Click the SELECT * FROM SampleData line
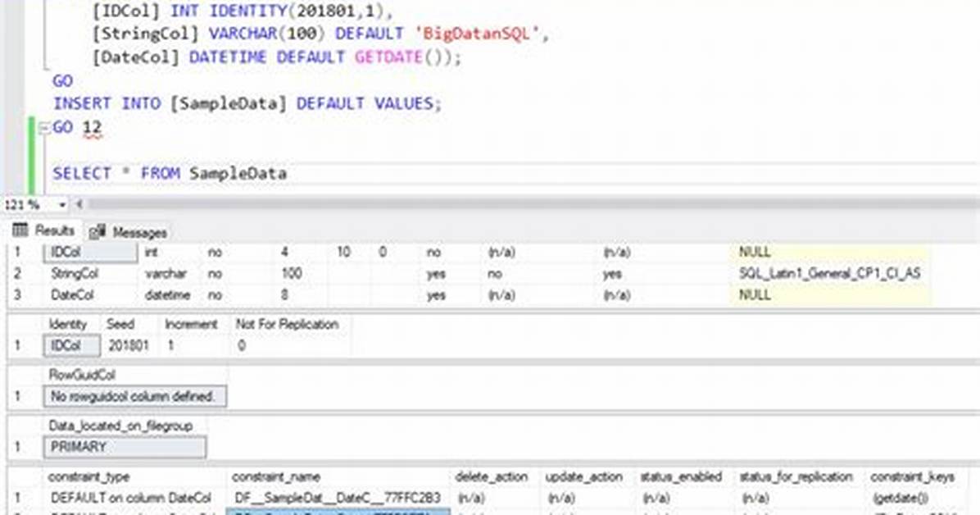Image resolution: width=980 pixels, height=515 pixels. tap(170, 173)
